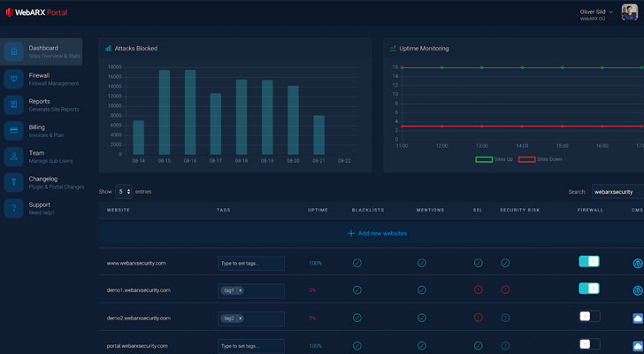The image size is (644, 354).
Task: Click tags field for www.webarxsecurity.com
Action: coord(251,263)
